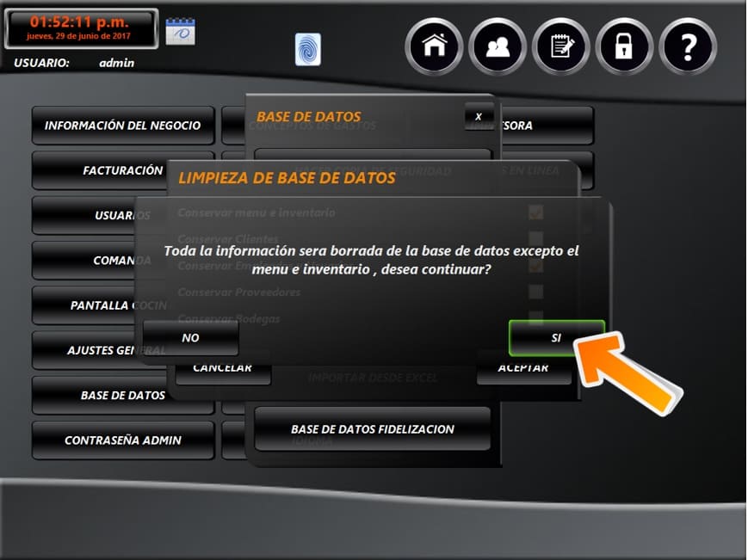This screenshot has height=560, width=748.
Task: Toggle the Conservar Bodegas checkbox
Action: click(x=535, y=317)
